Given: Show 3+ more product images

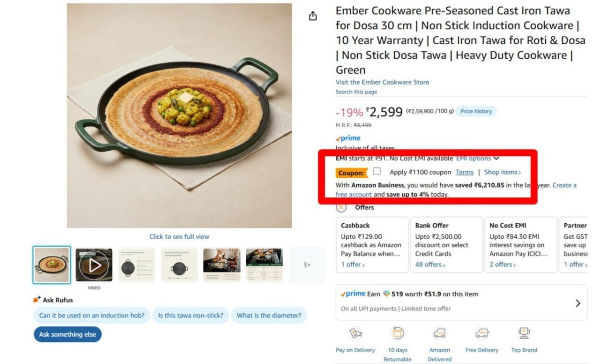Looking at the screenshot, I should click(x=307, y=265).
